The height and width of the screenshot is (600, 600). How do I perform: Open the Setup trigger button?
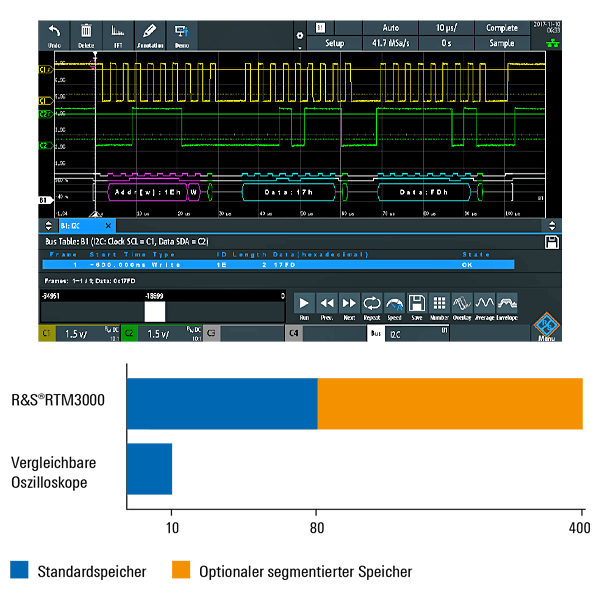(x=334, y=43)
